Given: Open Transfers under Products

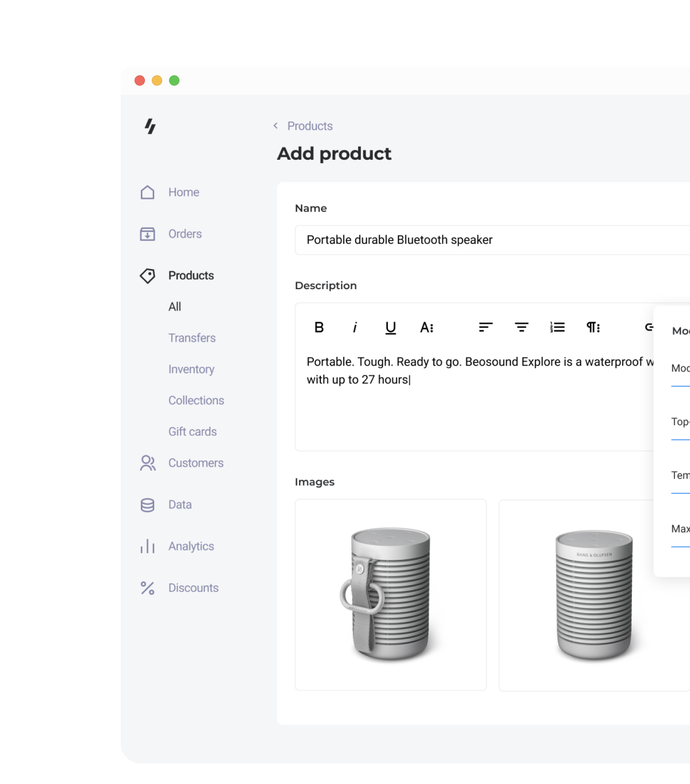Looking at the screenshot, I should (x=192, y=338).
